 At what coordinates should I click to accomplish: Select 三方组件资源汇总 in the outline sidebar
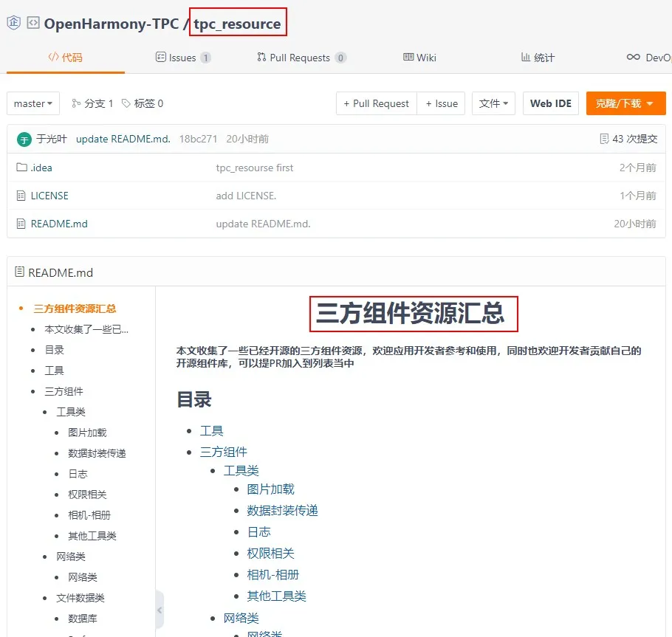75,309
